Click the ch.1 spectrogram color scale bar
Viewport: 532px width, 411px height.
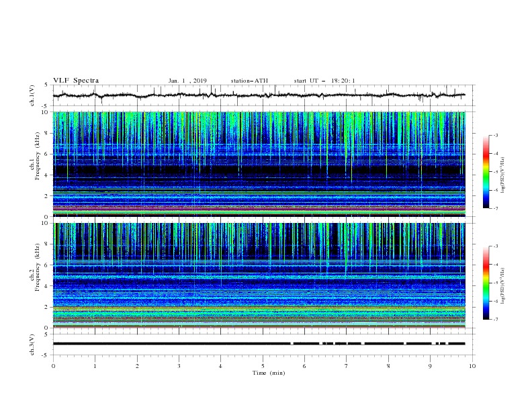tap(486, 172)
